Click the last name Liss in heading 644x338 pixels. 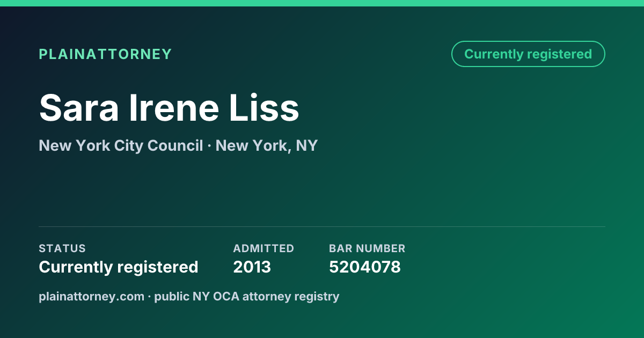point(264,108)
